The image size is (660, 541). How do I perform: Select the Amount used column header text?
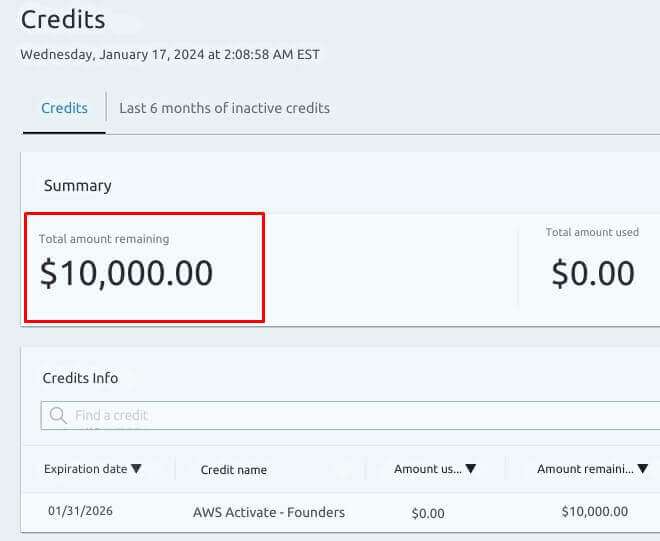427,469
